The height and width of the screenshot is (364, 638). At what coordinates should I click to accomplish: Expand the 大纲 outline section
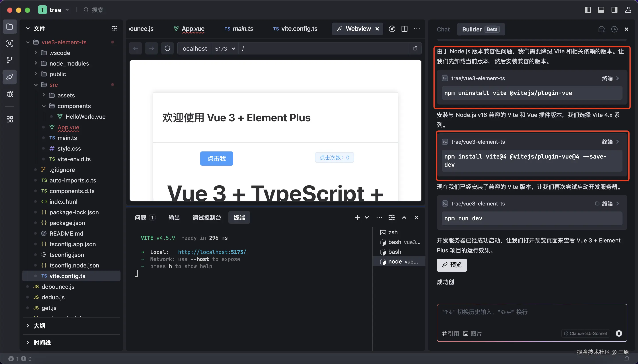39,326
